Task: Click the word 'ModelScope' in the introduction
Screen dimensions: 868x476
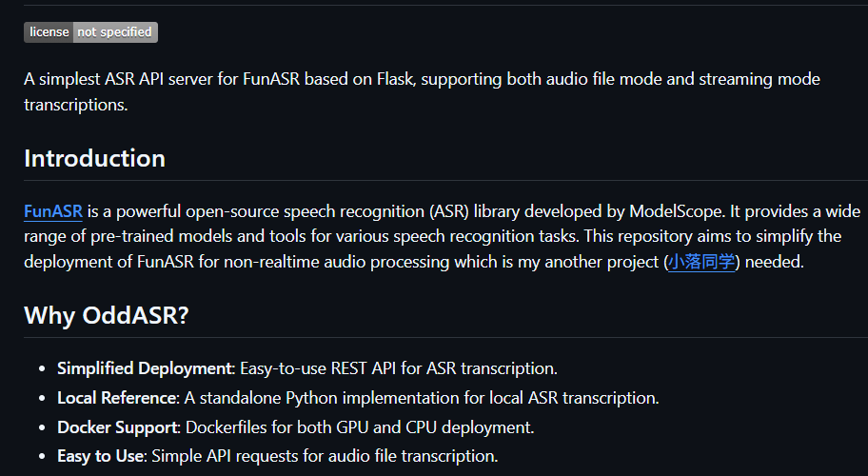Action: (x=676, y=211)
